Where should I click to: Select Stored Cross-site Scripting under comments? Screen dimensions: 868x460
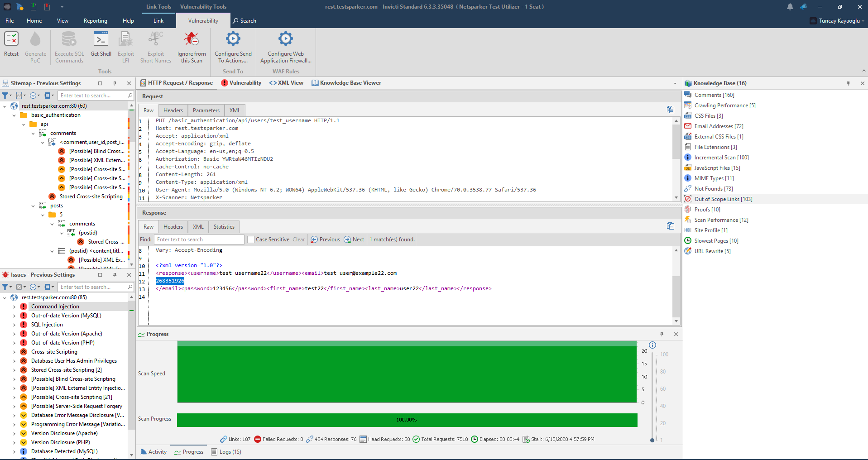click(91, 196)
